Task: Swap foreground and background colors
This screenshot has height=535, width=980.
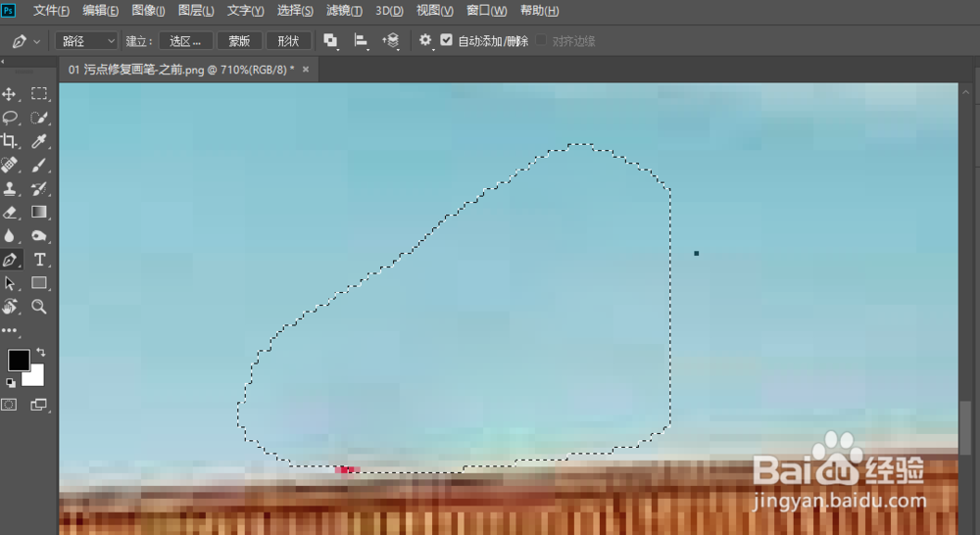Action: (41, 353)
